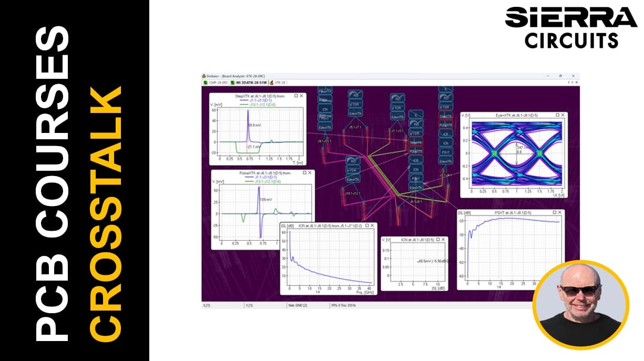Click the green board icon on the CMP-28-ERC tab
This screenshot has height=361, width=644.
point(206,82)
